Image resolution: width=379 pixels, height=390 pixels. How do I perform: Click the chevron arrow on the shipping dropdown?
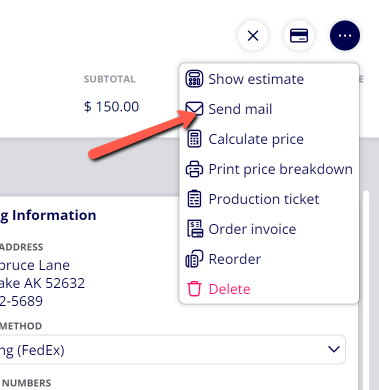pos(334,349)
